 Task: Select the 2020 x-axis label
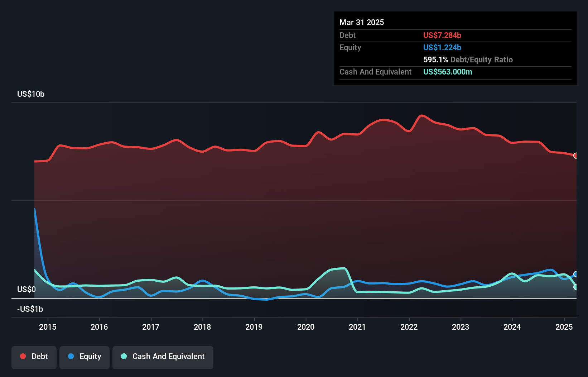[x=306, y=327]
